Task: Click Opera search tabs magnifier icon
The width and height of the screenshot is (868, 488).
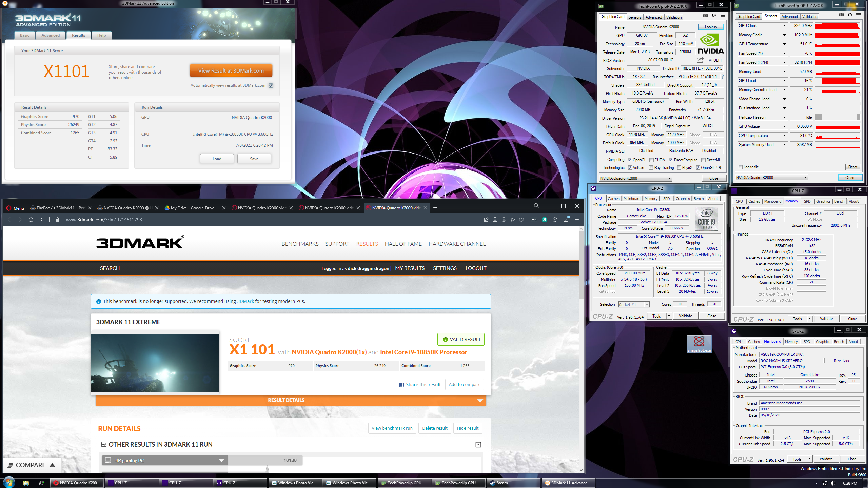Action: [x=536, y=206]
